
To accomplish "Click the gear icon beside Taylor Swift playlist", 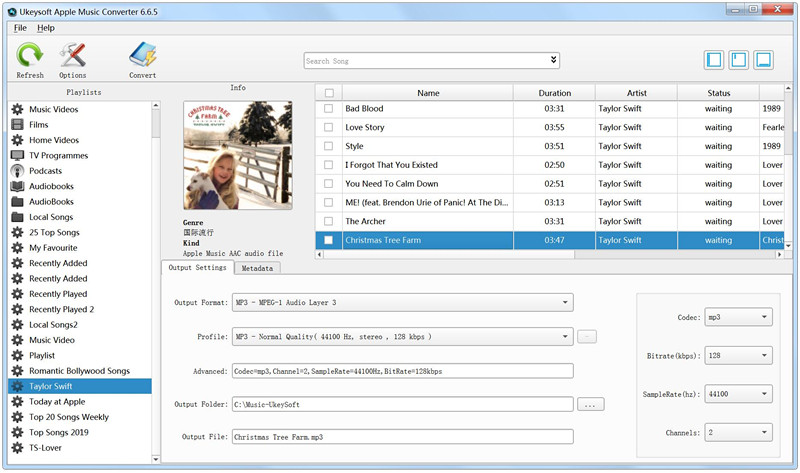I will tap(17, 386).
